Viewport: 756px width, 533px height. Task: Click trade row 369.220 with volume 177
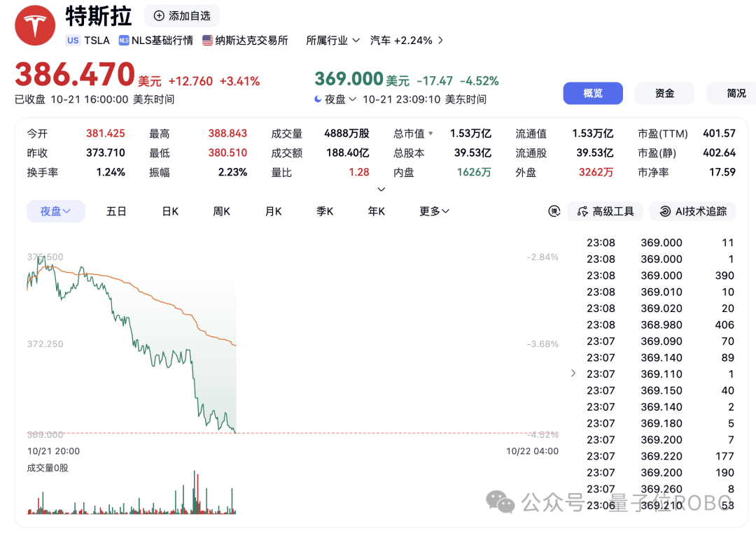(660, 456)
